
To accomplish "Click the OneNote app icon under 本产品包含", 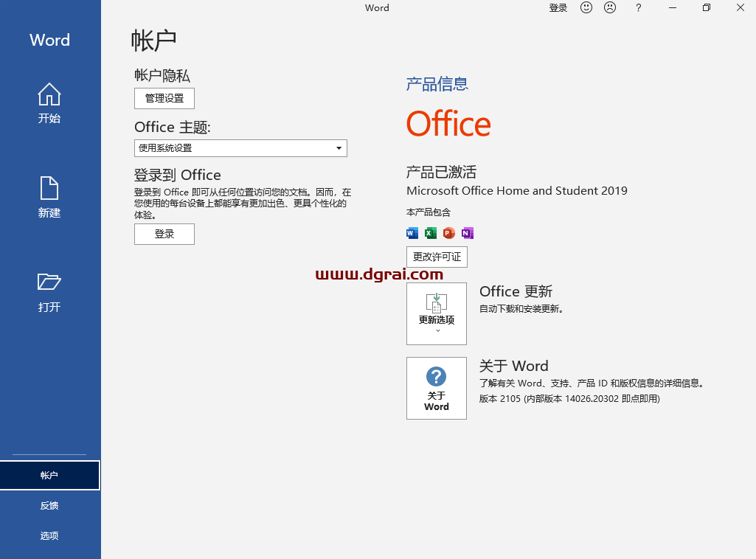I will coord(467,233).
